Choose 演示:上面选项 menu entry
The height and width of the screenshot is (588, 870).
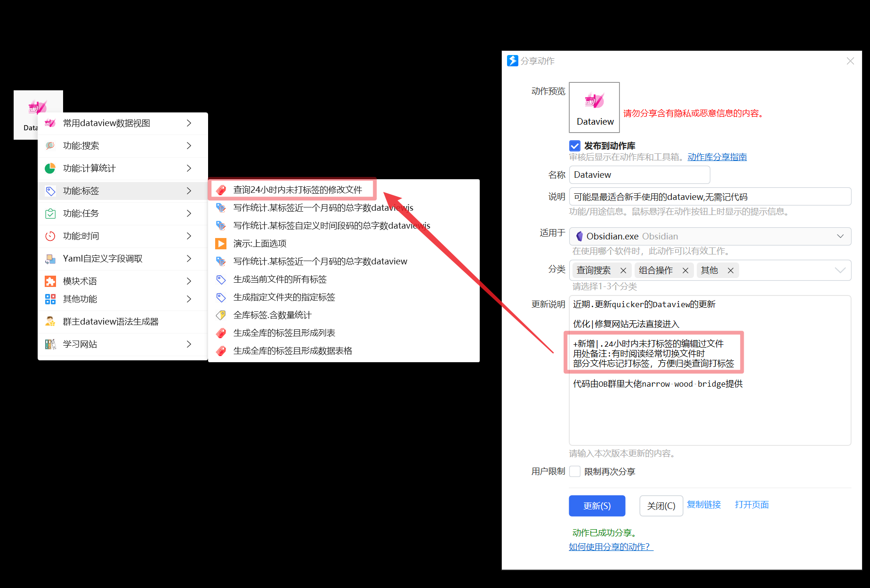point(344,244)
